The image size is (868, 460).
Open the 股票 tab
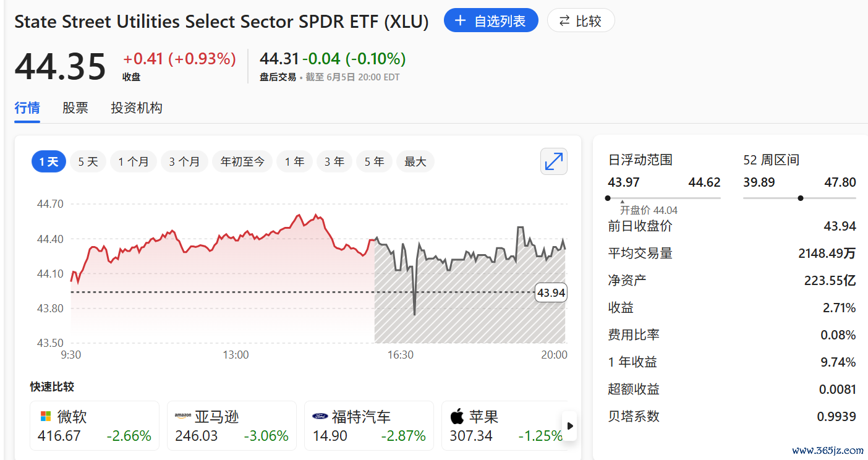point(75,108)
